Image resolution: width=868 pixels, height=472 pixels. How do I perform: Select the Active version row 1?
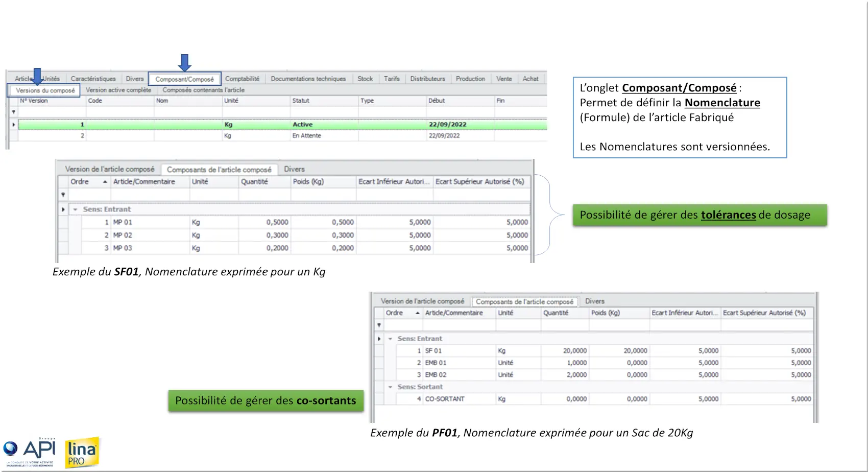pyautogui.click(x=282, y=124)
